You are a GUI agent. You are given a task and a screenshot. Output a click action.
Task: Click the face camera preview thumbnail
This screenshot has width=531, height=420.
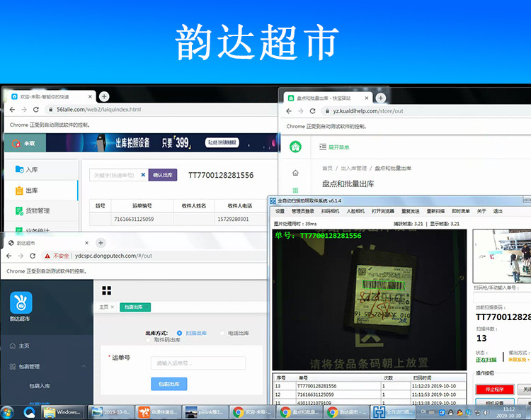click(502, 256)
